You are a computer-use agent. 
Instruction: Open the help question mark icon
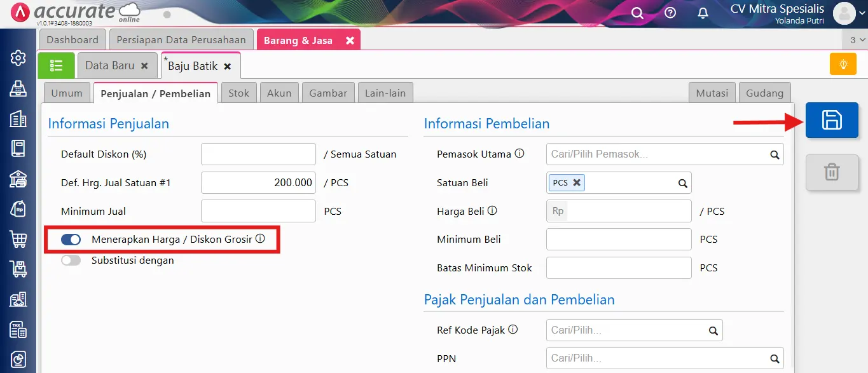tap(670, 12)
